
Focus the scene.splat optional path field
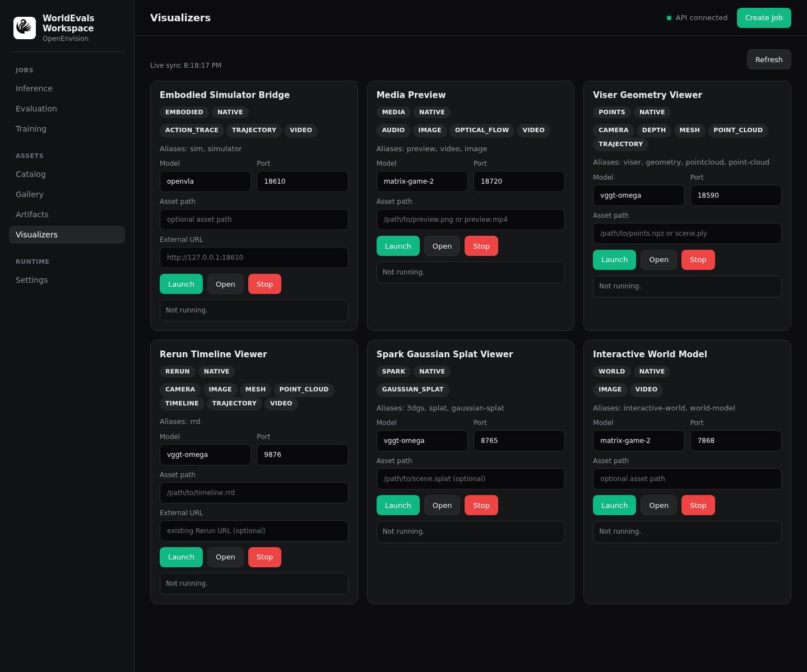click(x=471, y=479)
